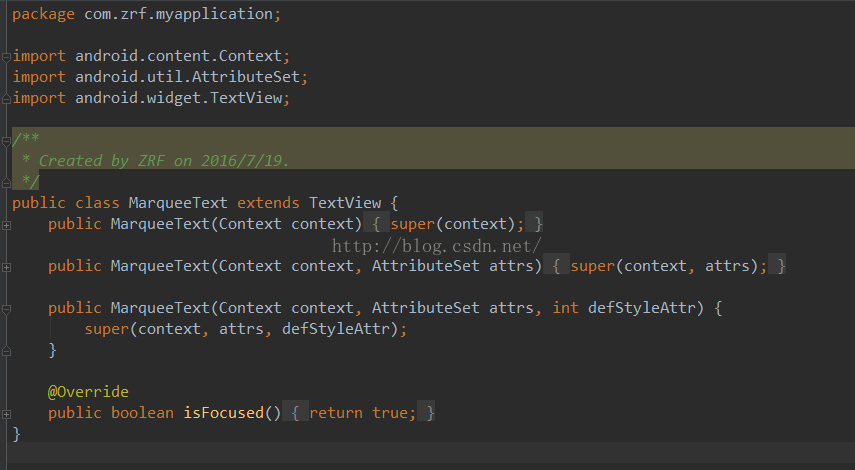The height and width of the screenshot is (470, 855).
Task: Click the com.zrf.myapplication package name
Action: (x=178, y=14)
